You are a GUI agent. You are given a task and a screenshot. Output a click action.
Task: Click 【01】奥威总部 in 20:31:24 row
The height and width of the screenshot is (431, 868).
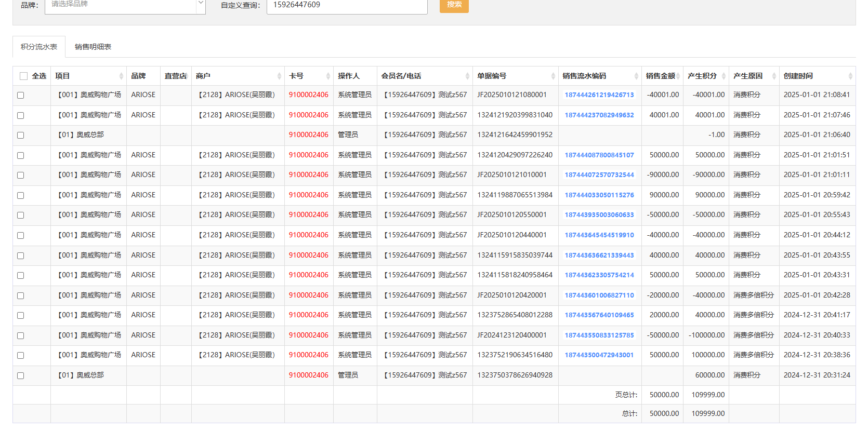(x=81, y=375)
